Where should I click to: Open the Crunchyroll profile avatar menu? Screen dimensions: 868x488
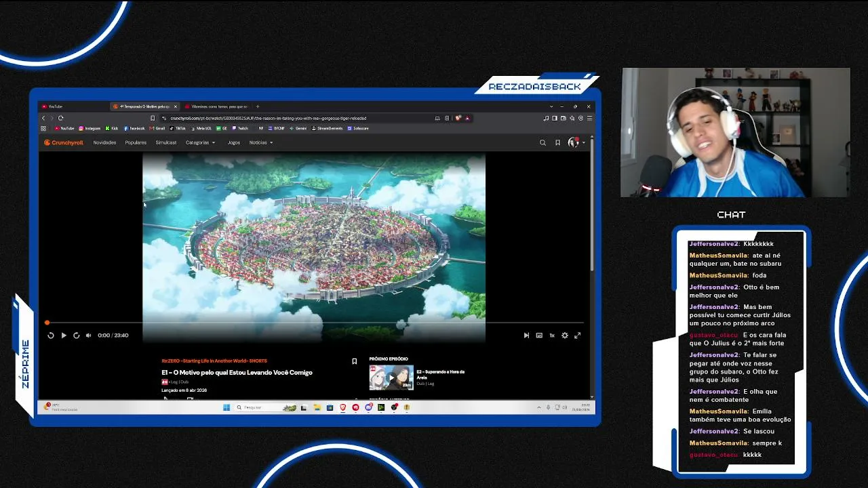point(575,142)
